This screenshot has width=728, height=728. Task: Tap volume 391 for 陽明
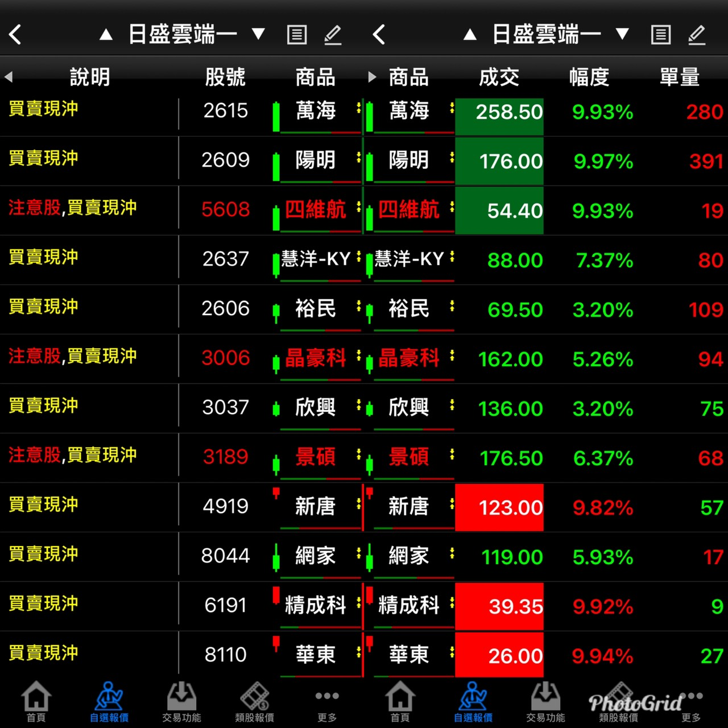tap(706, 162)
